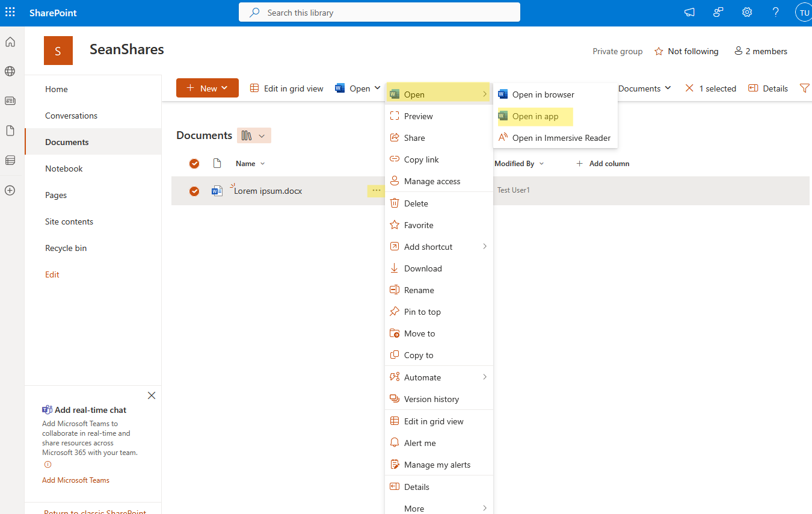The image size is (812, 514).
Task: Deselect the Lorem ipsum.docx row checkmark
Action: [194, 190]
